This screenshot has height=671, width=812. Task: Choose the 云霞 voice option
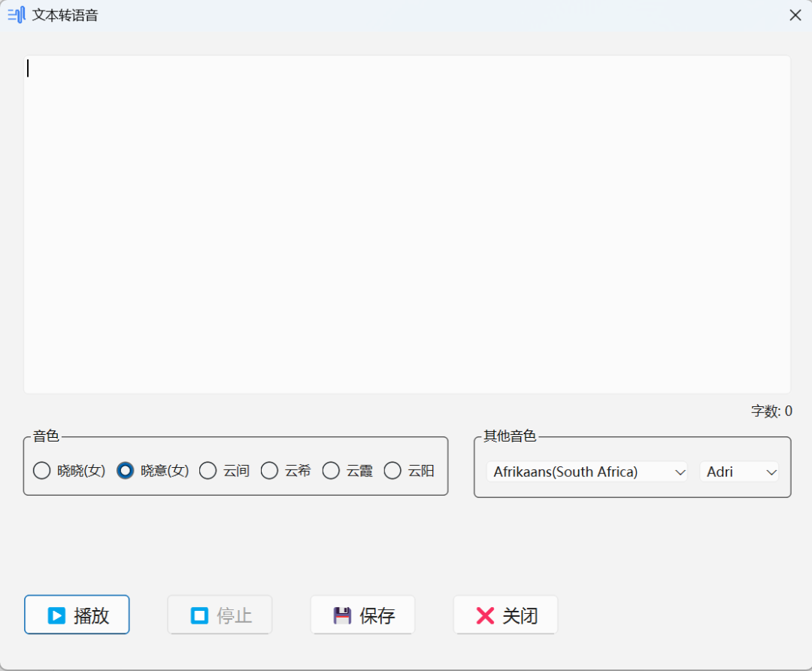pyautogui.click(x=347, y=470)
